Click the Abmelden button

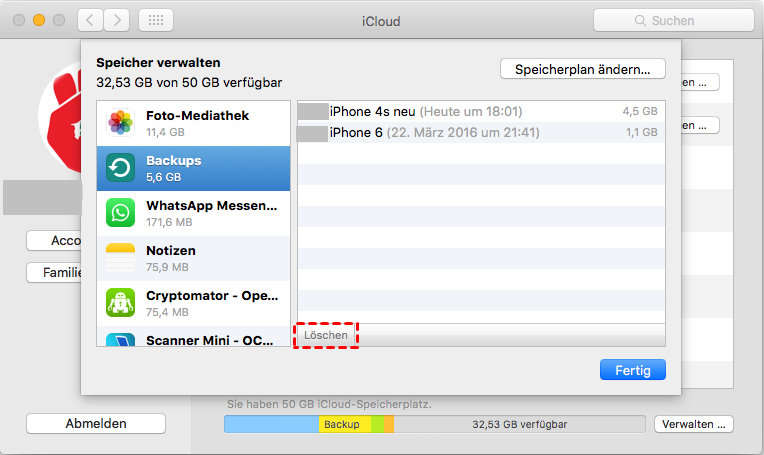96,423
